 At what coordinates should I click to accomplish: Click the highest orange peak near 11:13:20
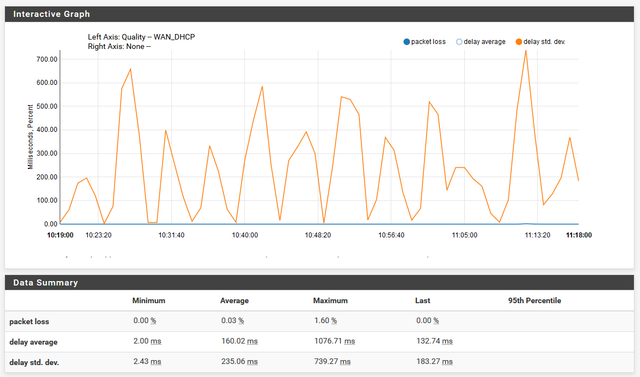click(x=526, y=51)
